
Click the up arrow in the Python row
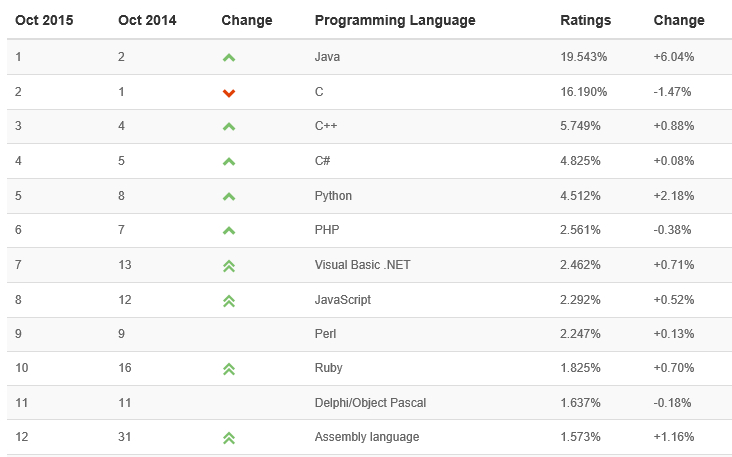pos(229,197)
